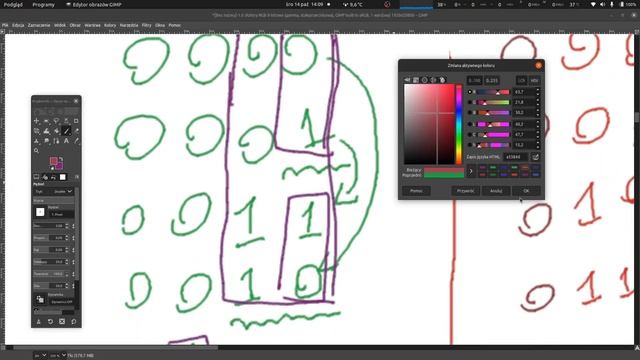
Task: Select the Unified Transform tool
Action: [37, 131]
